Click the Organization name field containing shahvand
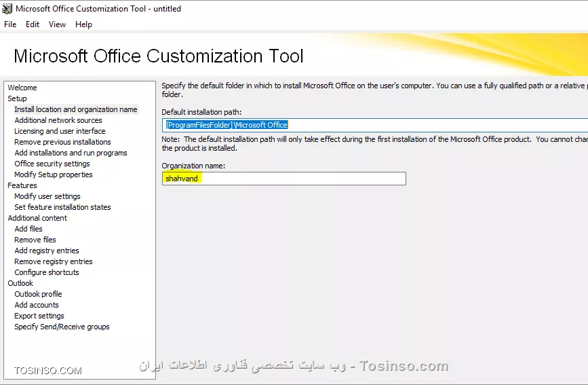The image size is (588, 385). pyautogui.click(x=284, y=179)
